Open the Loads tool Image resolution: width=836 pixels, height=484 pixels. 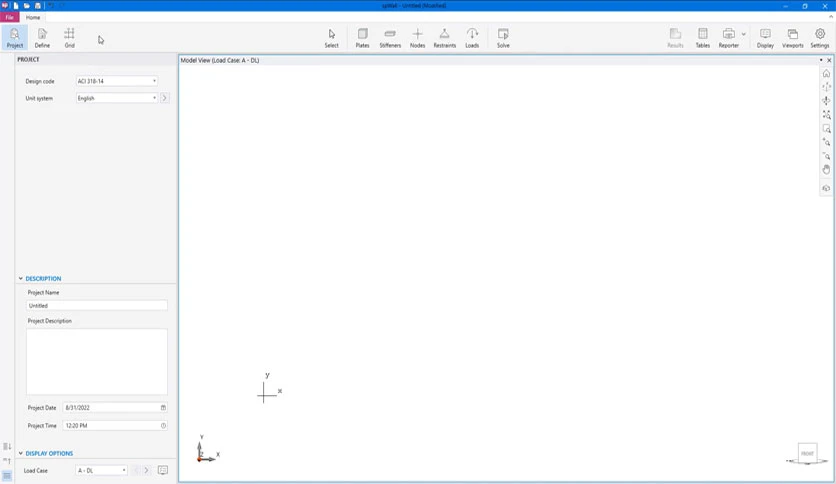(472, 38)
